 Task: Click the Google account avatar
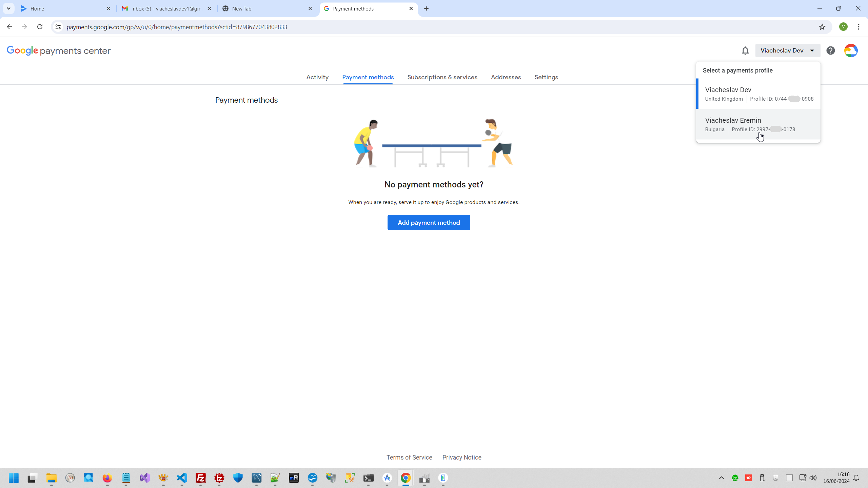(x=851, y=50)
